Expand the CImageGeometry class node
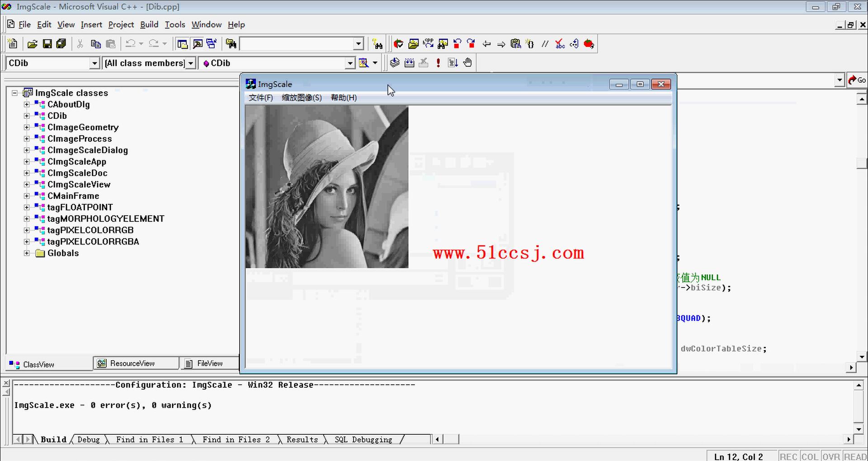868x461 pixels. pos(27,127)
